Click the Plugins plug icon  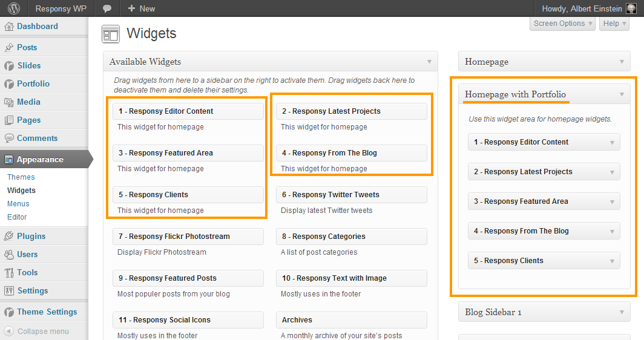point(8,237)
